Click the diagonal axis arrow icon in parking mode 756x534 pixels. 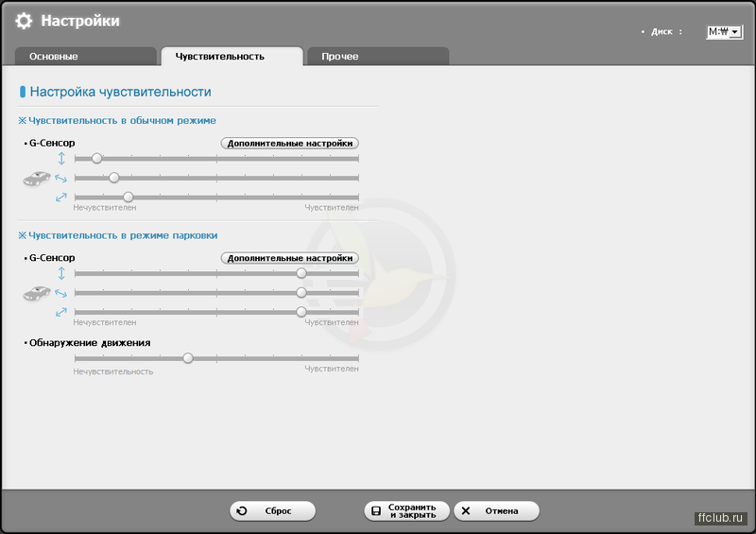(x=61, y=312)
